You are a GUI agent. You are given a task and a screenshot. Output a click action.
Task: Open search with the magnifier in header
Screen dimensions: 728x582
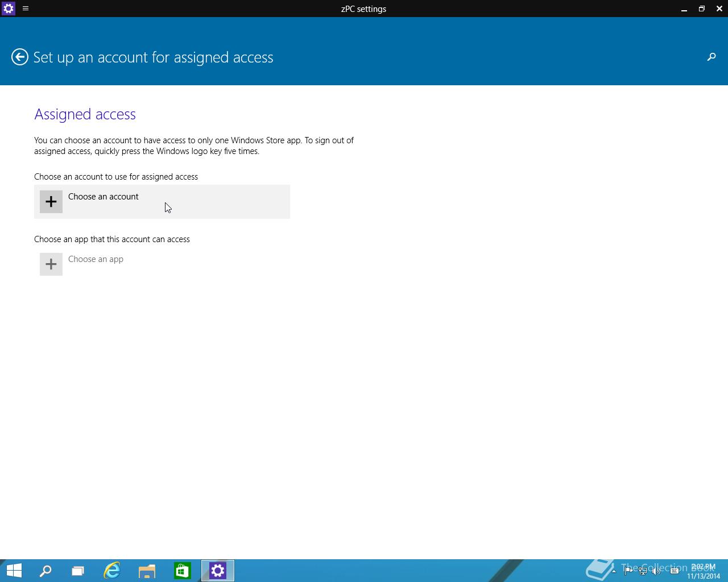[x=711, y=57]
